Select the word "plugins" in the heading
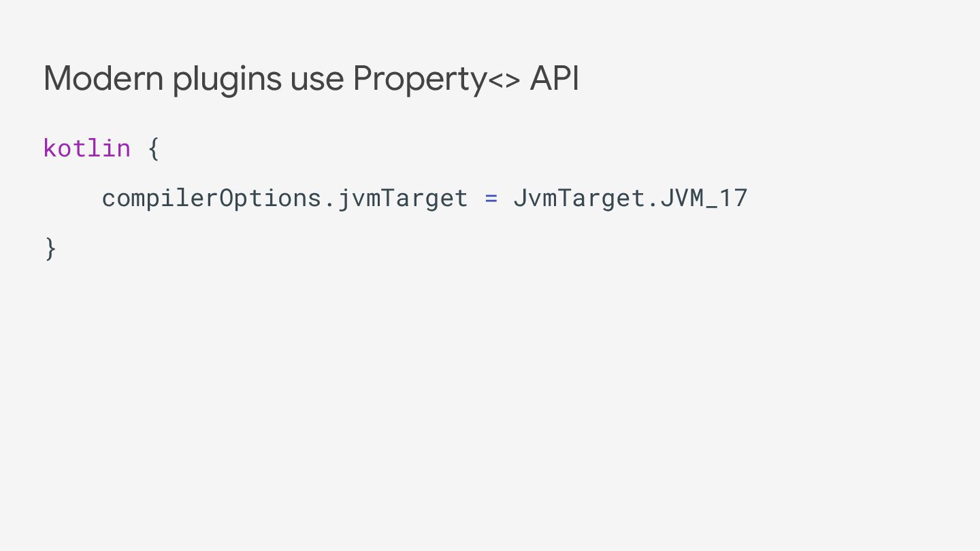This screenshot has height=551, width=980. pos(227,82)
